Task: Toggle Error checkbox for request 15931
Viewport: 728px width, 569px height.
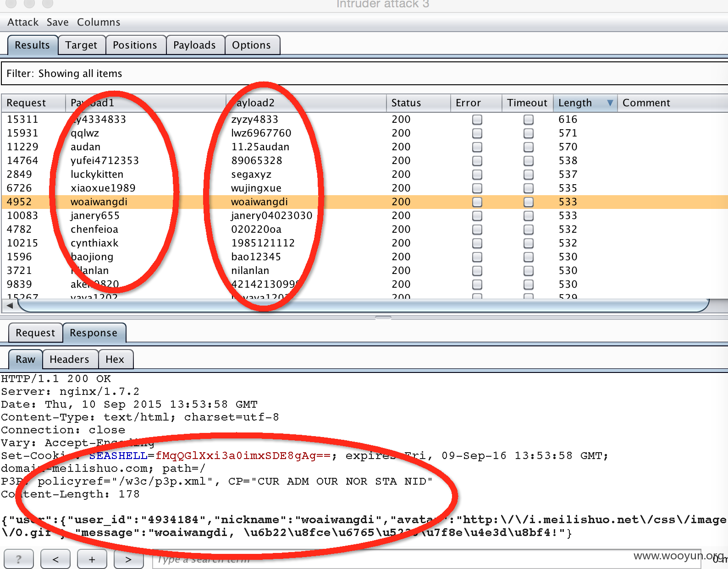Action: pos(477,133)
